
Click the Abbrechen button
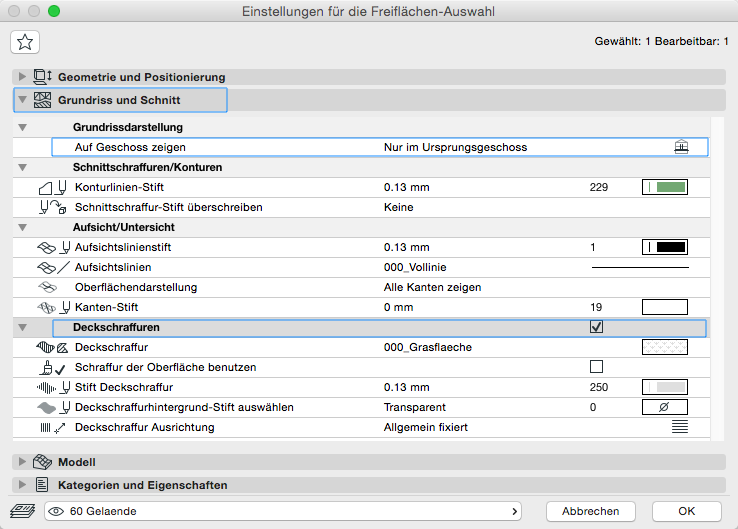590,511
